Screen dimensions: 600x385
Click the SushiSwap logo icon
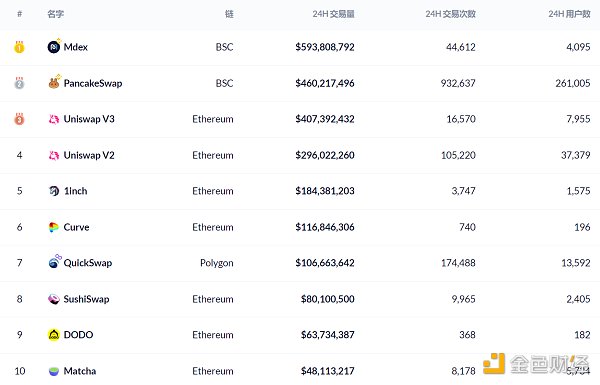[54, 299]
